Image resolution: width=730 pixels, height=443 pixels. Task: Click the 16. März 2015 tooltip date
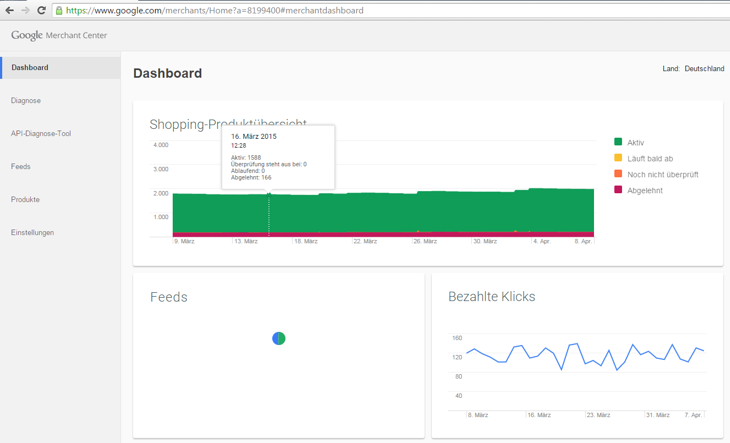pyautogui.click(x=254, y=136)
